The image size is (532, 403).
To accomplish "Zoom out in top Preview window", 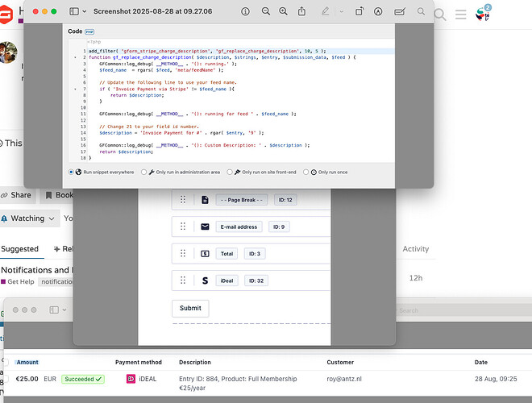I will click(x=266, y=11).
